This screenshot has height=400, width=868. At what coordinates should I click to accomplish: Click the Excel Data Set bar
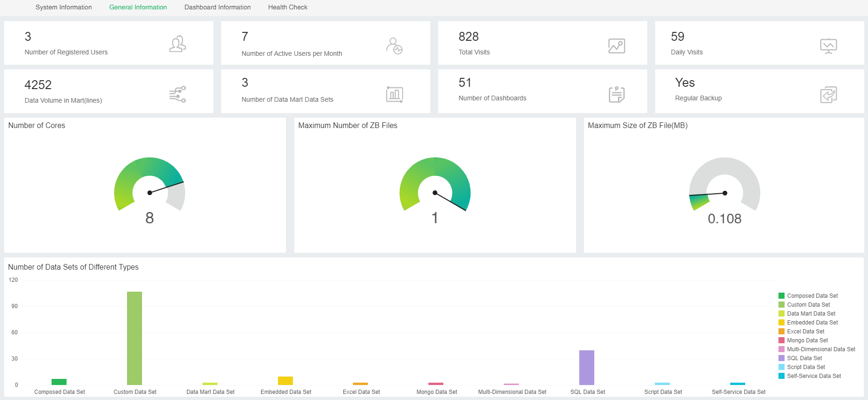pos(360,384)
